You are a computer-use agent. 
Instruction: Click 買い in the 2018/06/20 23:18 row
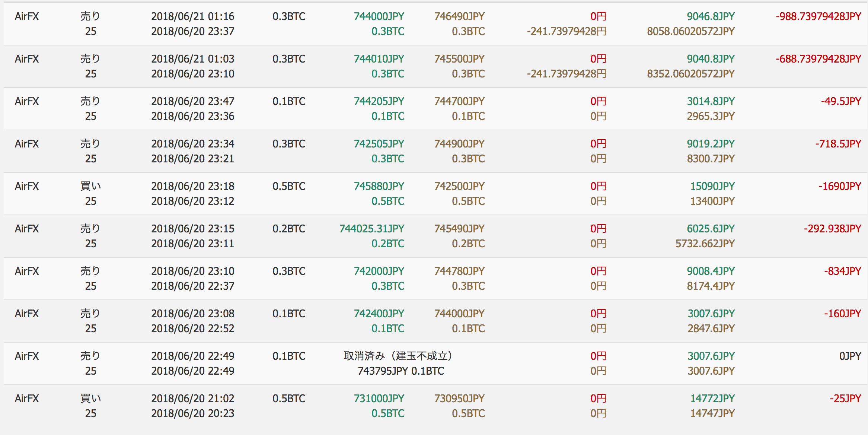[90, 186]
